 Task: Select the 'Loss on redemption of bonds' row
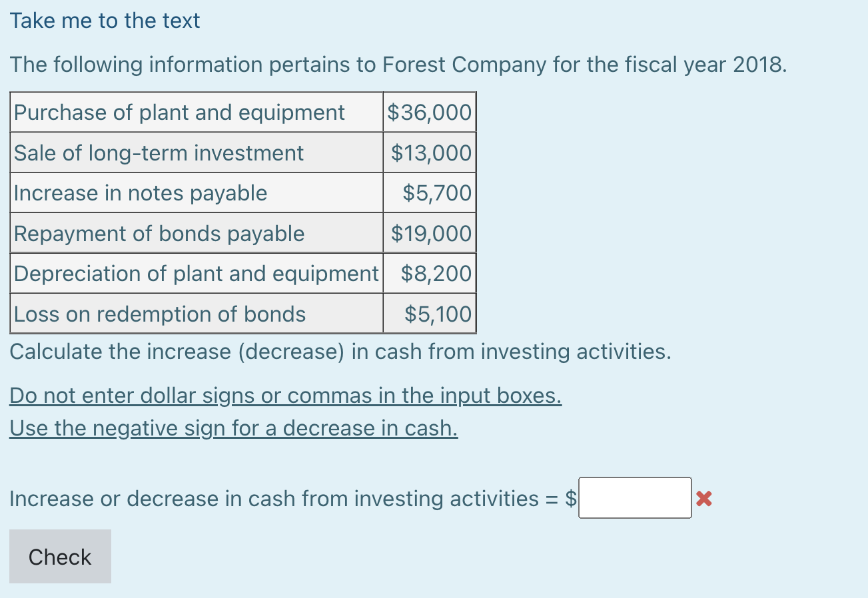pyautogui.click(x=159, y=314)
